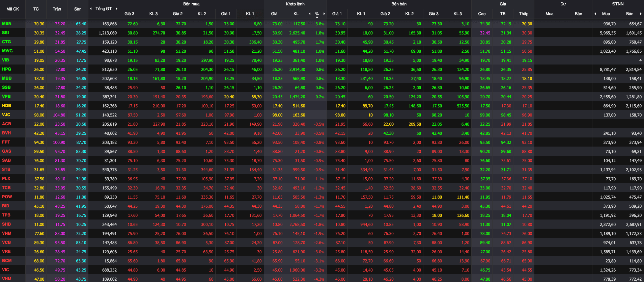The image size is (644, 282).
Task: Click the Tổng GT column header
Action: point(104,9)
